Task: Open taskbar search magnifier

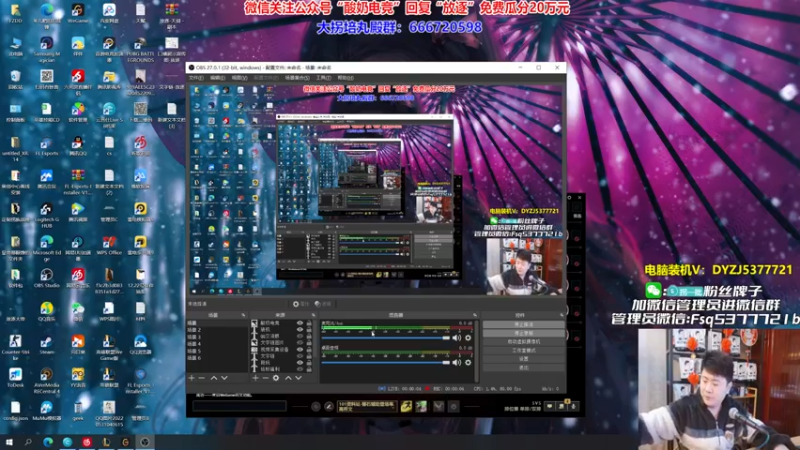Action: pyautogui.click(x=28, y=442)
